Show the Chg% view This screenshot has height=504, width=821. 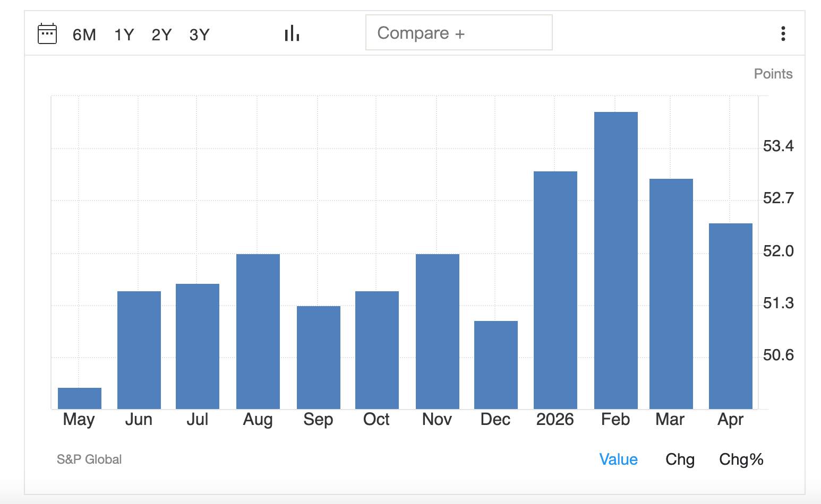(x=741, y=459)
